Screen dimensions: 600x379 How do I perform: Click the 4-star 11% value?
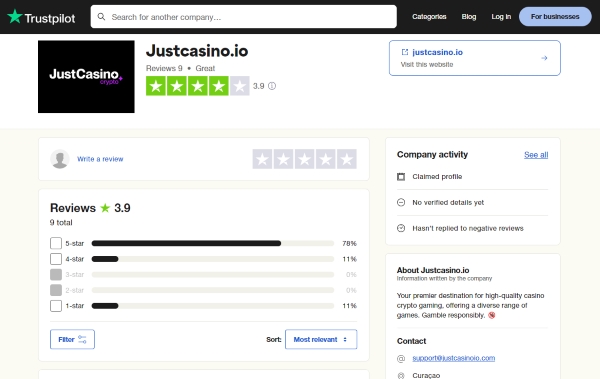[349, 259]
